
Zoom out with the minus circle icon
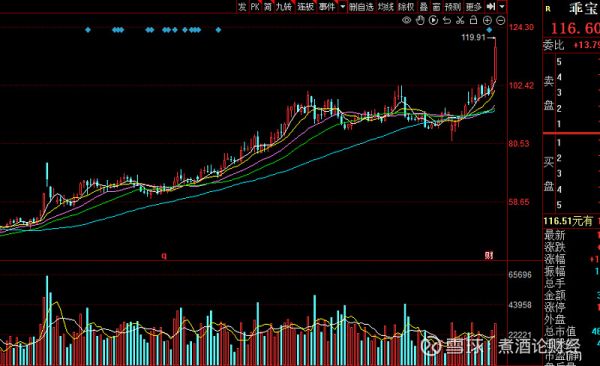pos(500,21)
